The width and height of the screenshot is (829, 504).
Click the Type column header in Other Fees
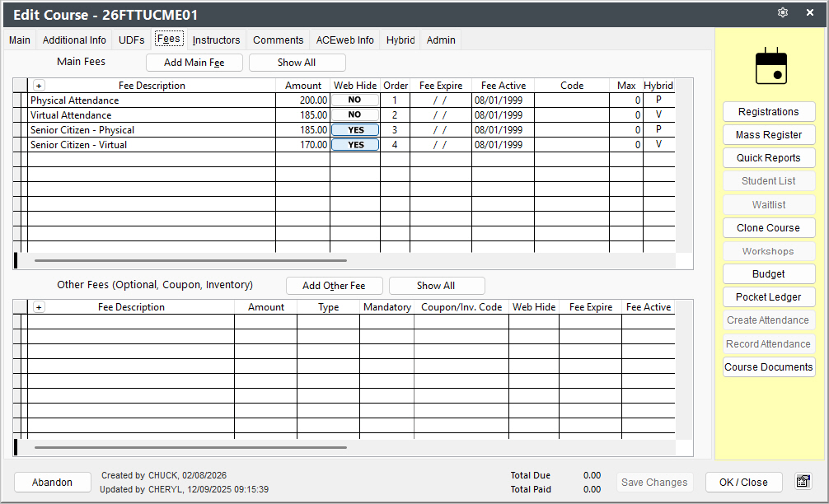[x=328, y=307]
